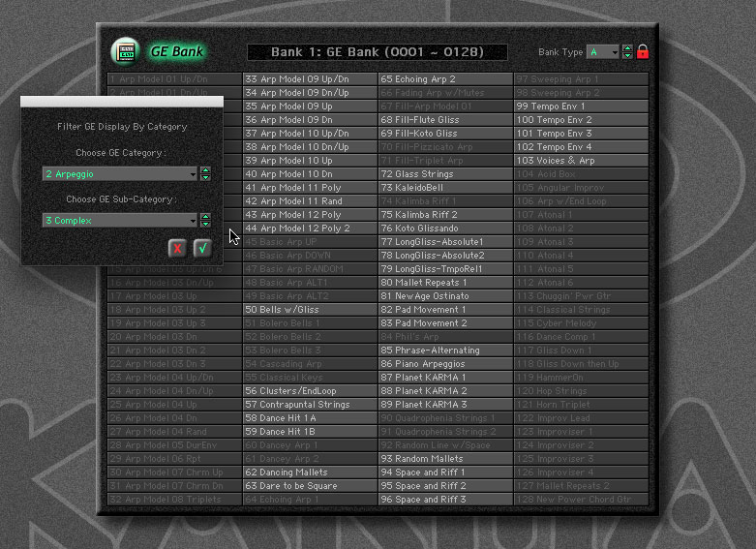Decrement GE Sub-Category with down arrow

pyautogui.click(x=205, y=225)
